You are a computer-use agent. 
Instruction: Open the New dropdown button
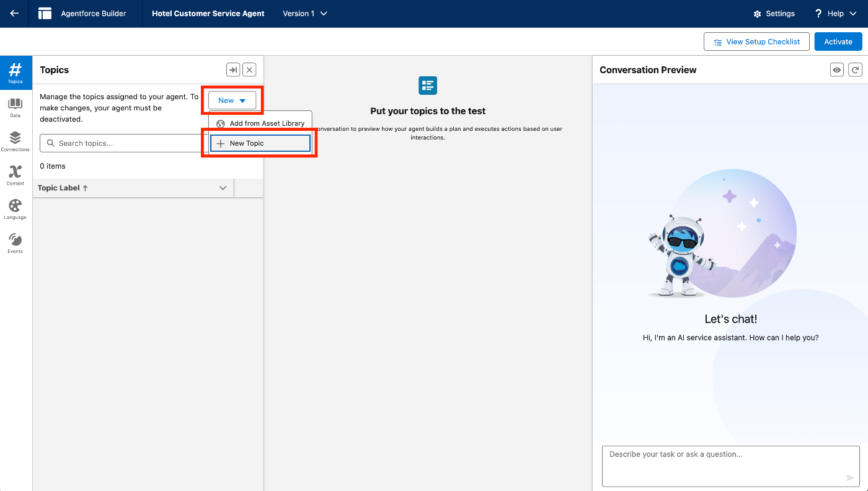(232, 100)
